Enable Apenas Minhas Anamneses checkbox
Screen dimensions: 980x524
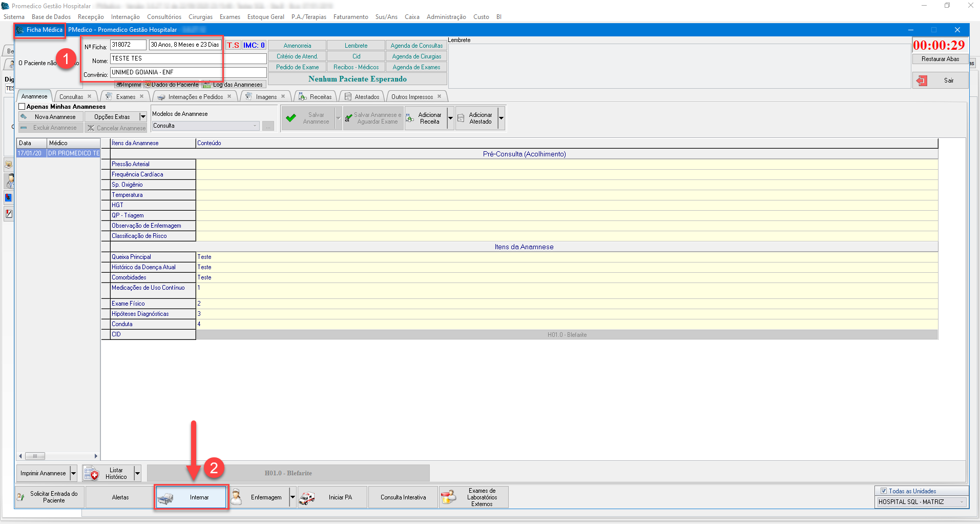(22, 107)
